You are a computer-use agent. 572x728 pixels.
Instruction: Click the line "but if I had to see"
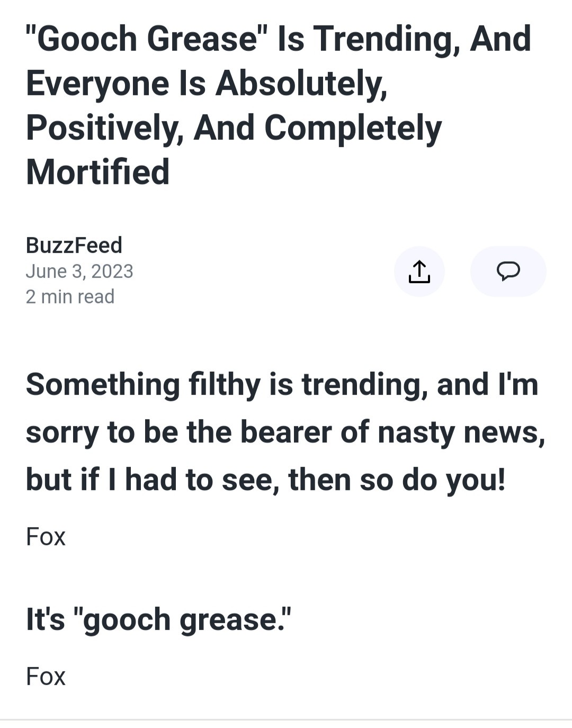pos(266,480)
